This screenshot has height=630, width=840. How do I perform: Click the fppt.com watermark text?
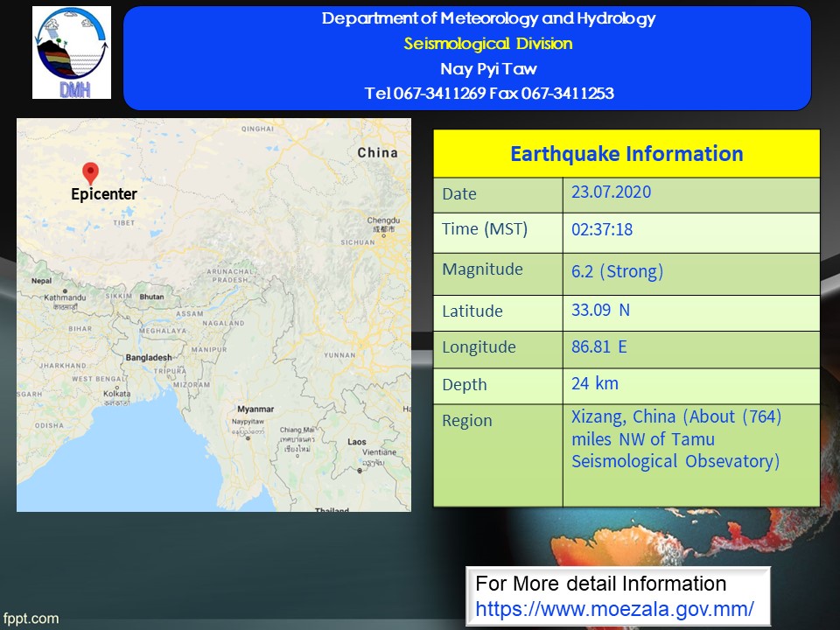[x=31, y=619]
